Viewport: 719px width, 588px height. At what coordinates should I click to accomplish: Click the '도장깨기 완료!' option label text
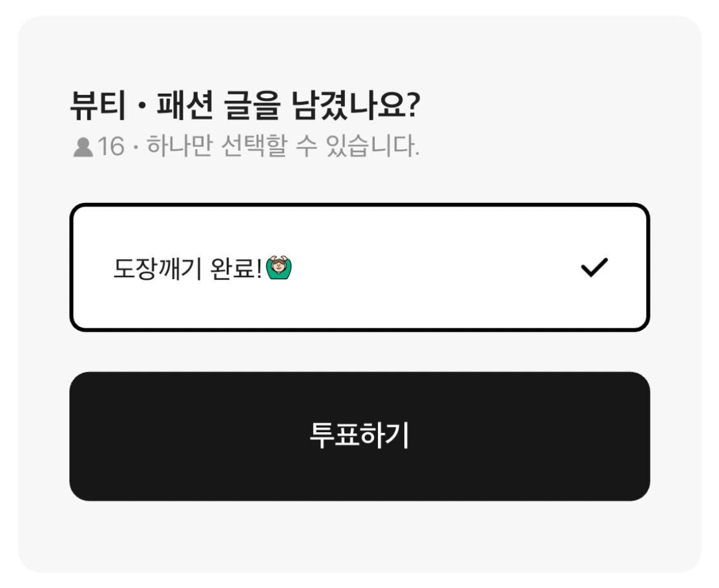[187, 268]
